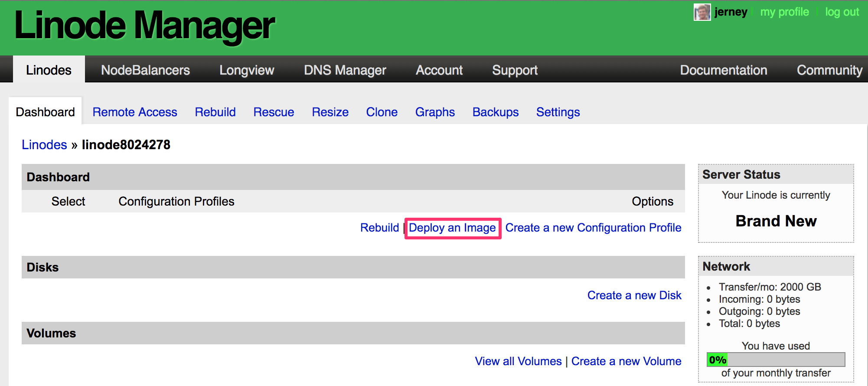
Task: Click the monthly transfer 0% progress bar
Action: click(x=776, y=360)
